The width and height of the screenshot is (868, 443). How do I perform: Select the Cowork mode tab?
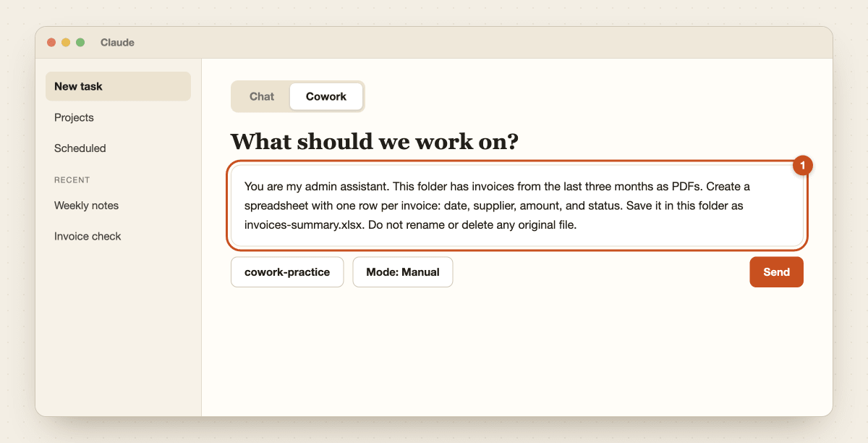326,96
